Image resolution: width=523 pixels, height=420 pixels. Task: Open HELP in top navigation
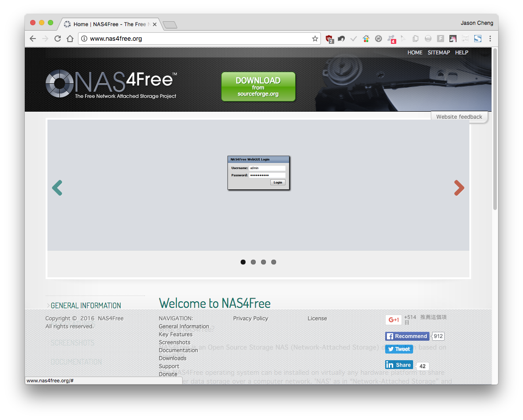pyautogui.click(x=462, y=53)
